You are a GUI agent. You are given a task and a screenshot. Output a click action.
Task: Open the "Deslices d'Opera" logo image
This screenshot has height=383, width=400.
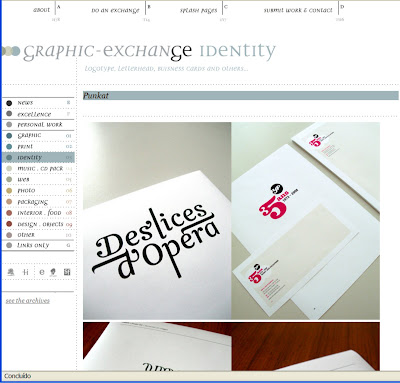[x=157, y=221]
